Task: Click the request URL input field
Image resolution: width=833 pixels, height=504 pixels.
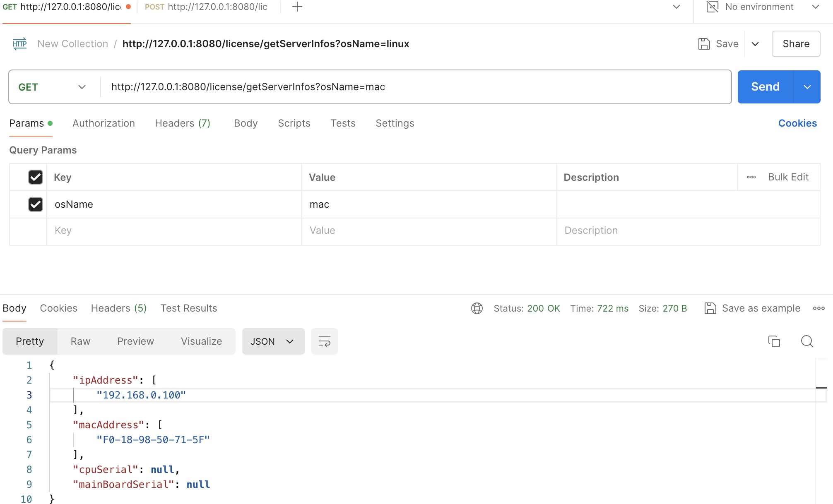Action: click(x=414, y=87)
